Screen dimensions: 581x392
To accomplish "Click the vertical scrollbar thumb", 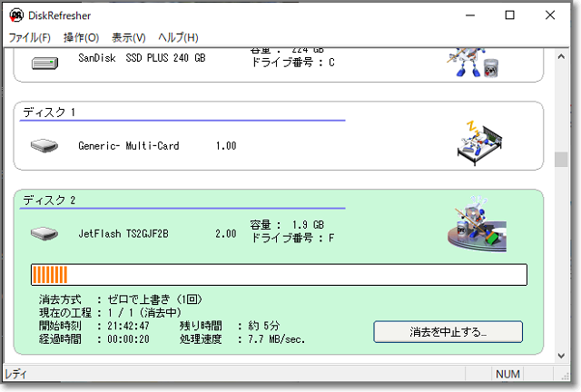I will 563,160.
